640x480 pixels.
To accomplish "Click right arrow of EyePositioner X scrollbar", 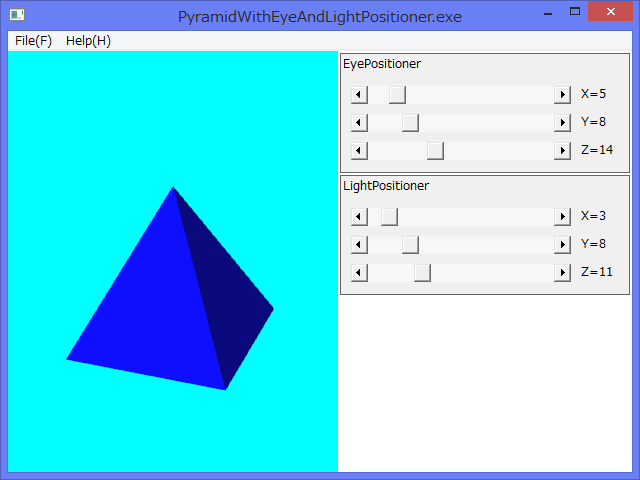I will [562, 95].
